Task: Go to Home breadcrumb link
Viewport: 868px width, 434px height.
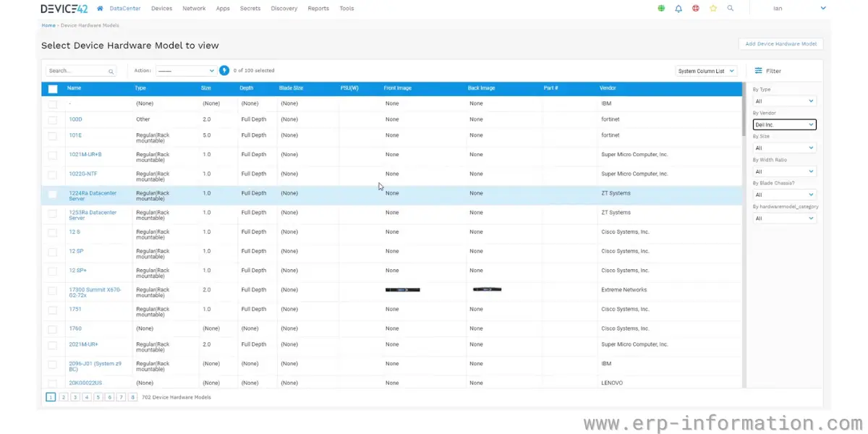Action: (48, 25)
